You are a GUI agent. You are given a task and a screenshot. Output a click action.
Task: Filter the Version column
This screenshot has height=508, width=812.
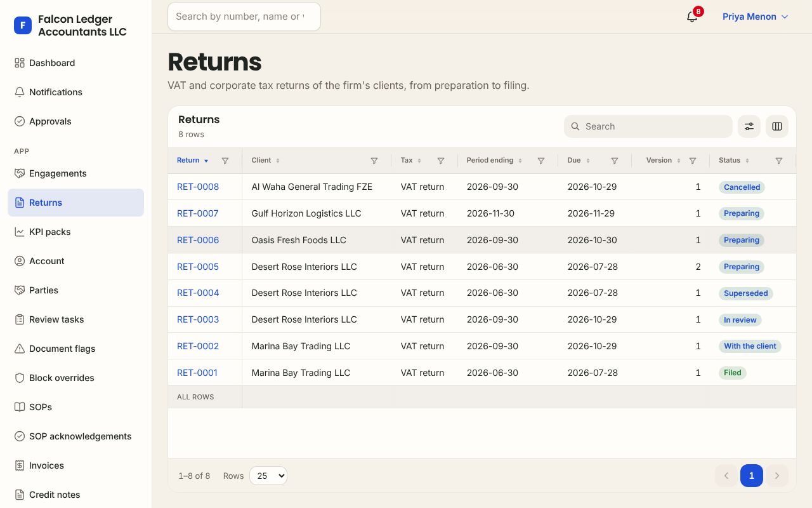(693, 161)
